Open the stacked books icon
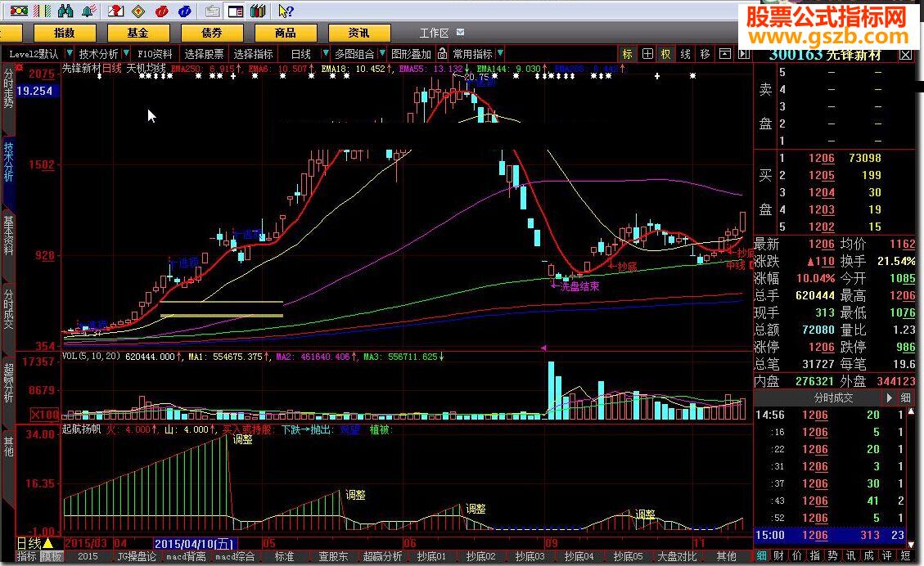This screenshot has height=566, width=924. pyautogui.click(x=259, y=11)
